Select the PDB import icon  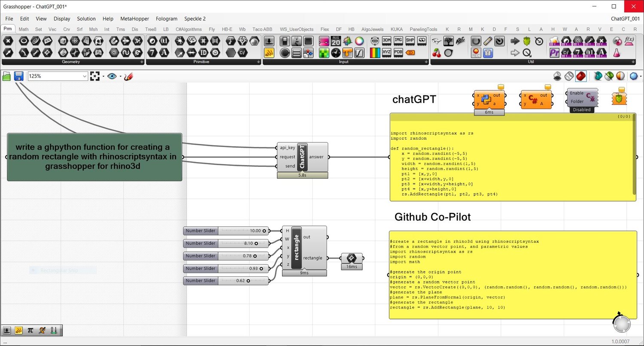(398, 52)
